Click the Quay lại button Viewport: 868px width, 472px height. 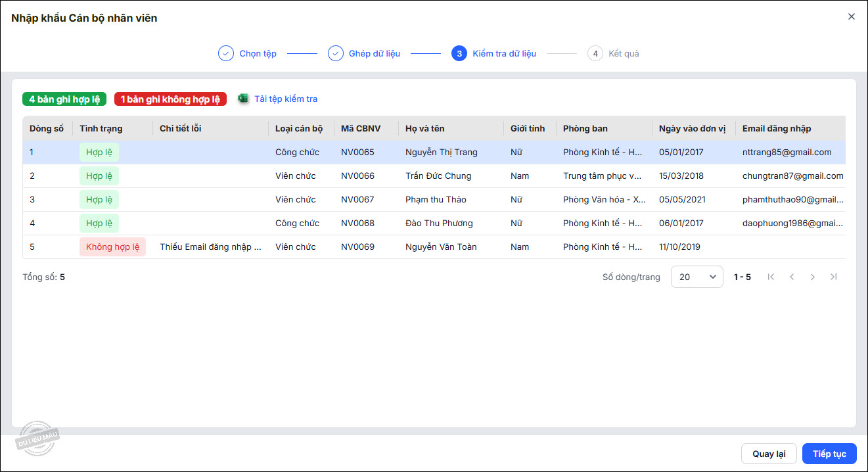[x=769, y=454]
